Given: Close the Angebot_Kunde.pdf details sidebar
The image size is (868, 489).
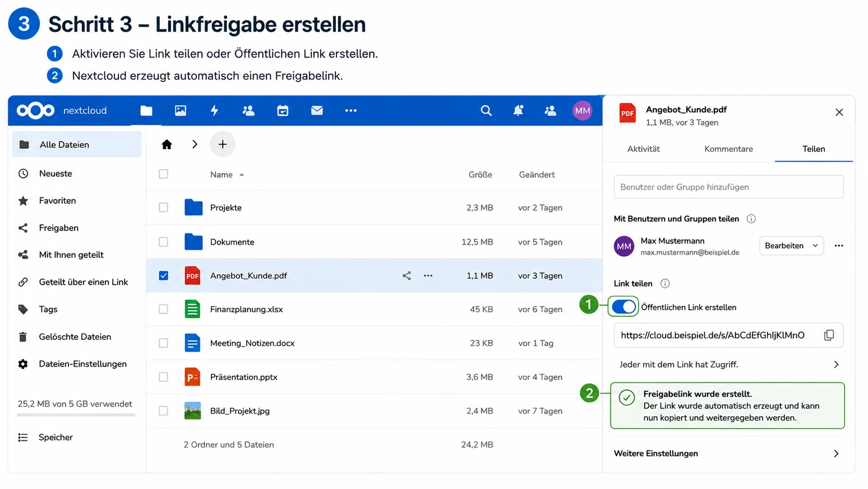Looking at the screenshot, I should tap(839, 112).
